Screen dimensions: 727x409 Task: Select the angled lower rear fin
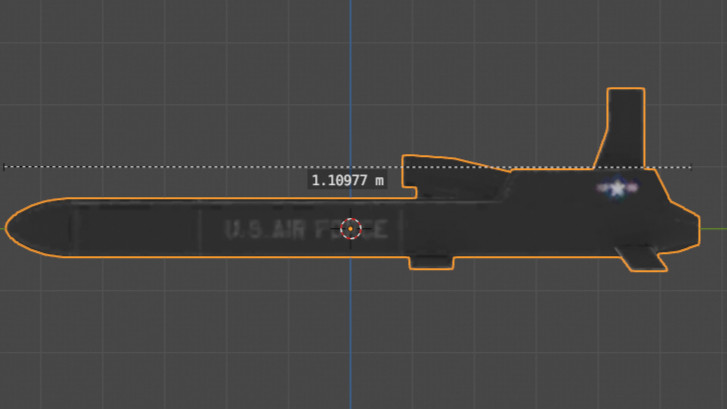643,259
